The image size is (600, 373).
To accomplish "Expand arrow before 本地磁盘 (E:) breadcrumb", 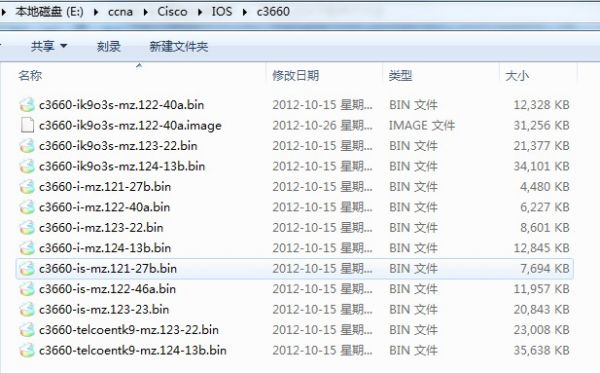I will 4,12.
